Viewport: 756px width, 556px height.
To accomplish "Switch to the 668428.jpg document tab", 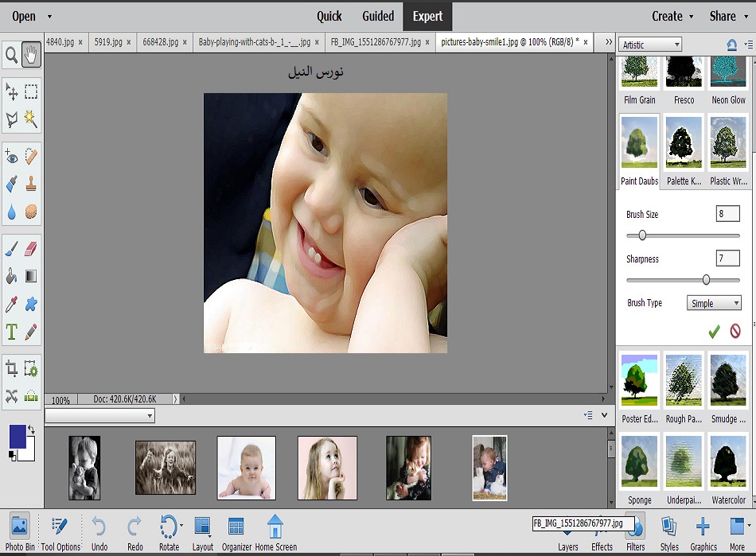I will pos(160,42).
